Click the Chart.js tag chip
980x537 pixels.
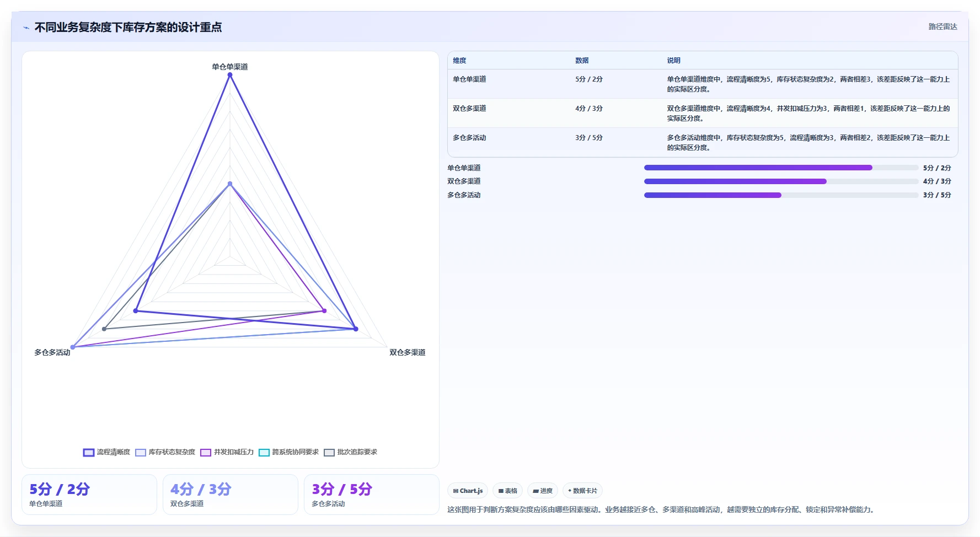(x=468, y=491)
